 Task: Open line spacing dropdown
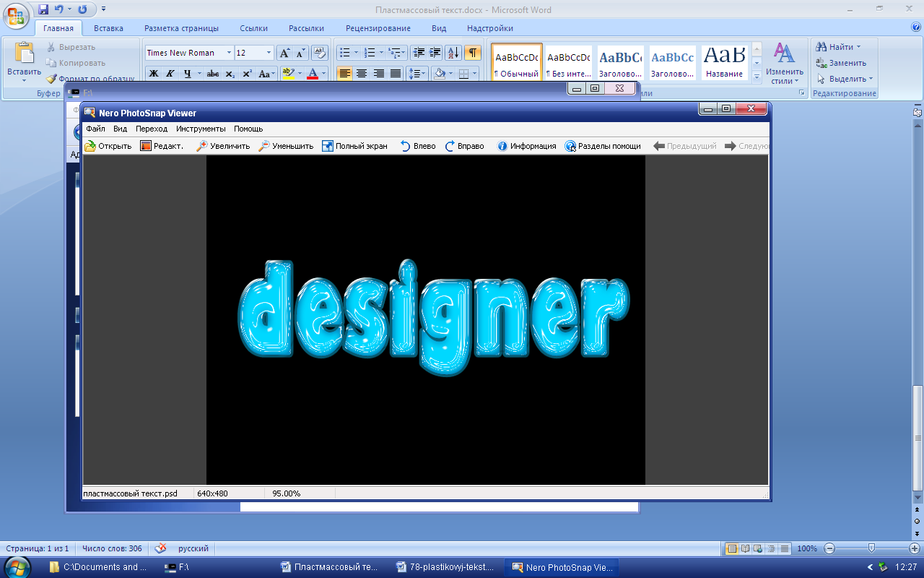tap(417, 74)
